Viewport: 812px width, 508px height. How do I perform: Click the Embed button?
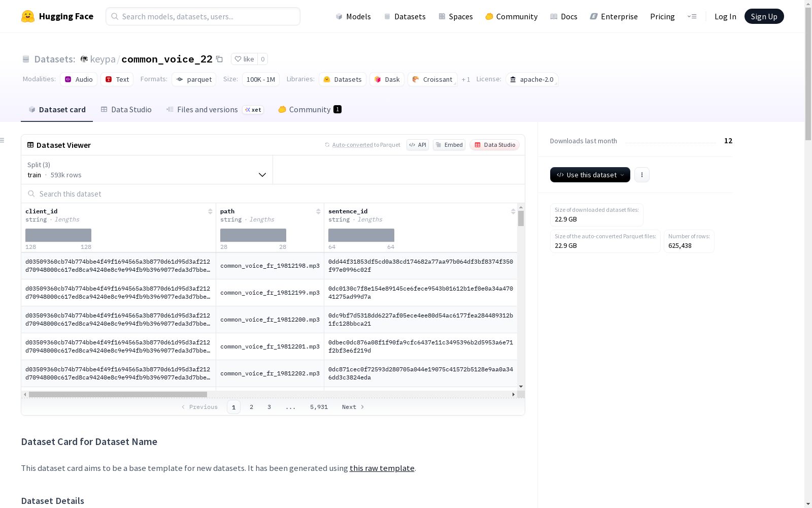pyautogui.click(x=449, y=145)
